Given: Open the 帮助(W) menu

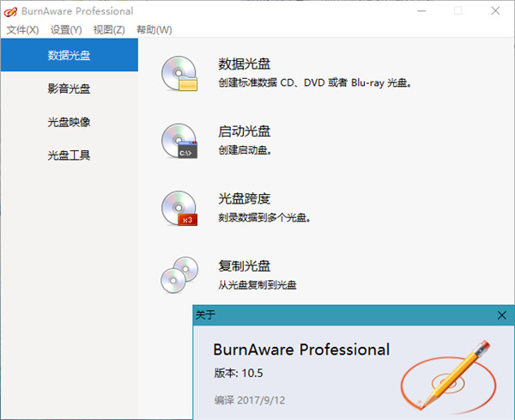Looking at the screenshot, I should click(154, 30).
